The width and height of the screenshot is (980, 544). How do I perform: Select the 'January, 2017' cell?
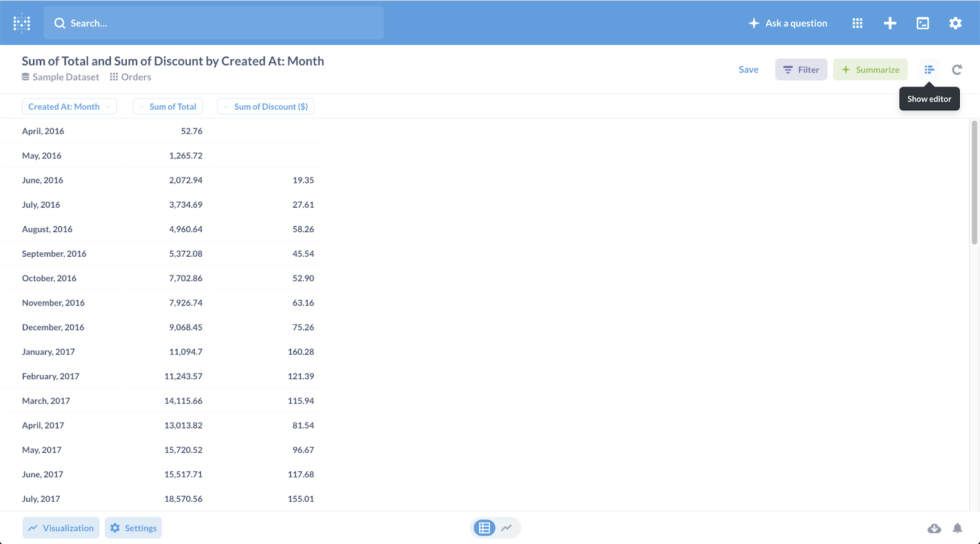point(48,352)
